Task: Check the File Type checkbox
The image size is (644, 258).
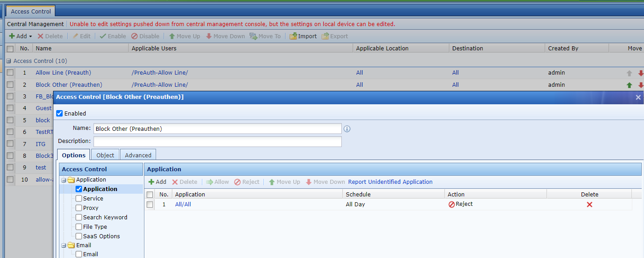Action: pyautogui.click(x=79, y=227)
